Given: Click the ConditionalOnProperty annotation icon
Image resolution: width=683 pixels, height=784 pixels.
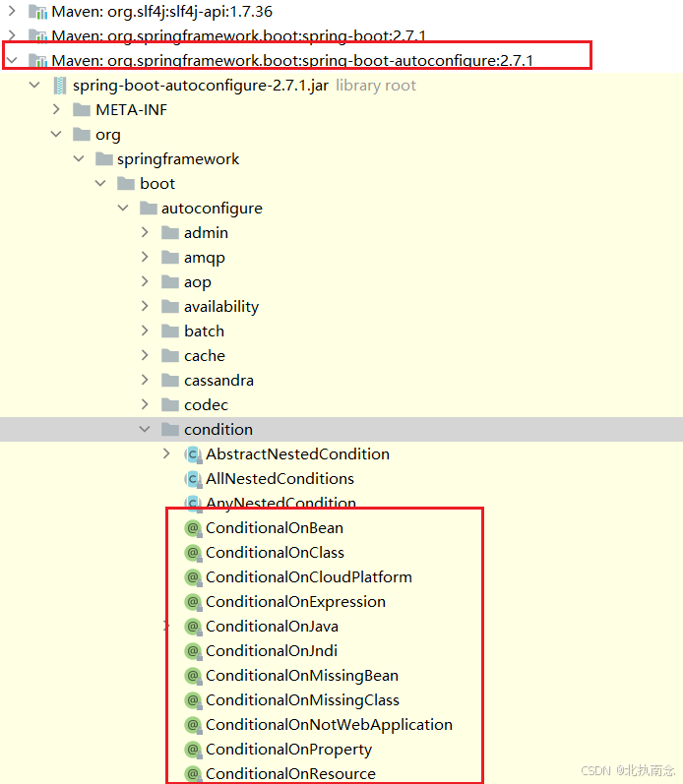Looking at the screenshot, I should (193, 750).
